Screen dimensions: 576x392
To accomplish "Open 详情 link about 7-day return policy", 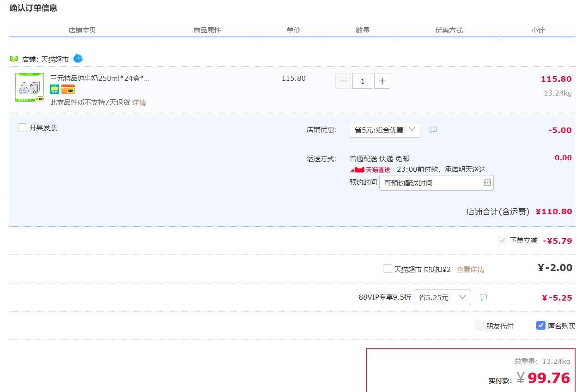I will click(139, 103).
